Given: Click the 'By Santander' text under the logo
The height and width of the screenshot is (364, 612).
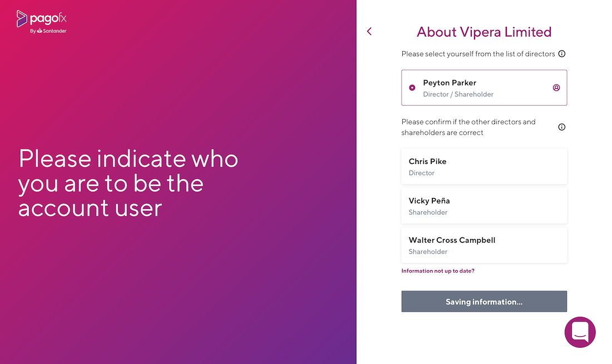Looking at the screenshot, I should (48, 31).
